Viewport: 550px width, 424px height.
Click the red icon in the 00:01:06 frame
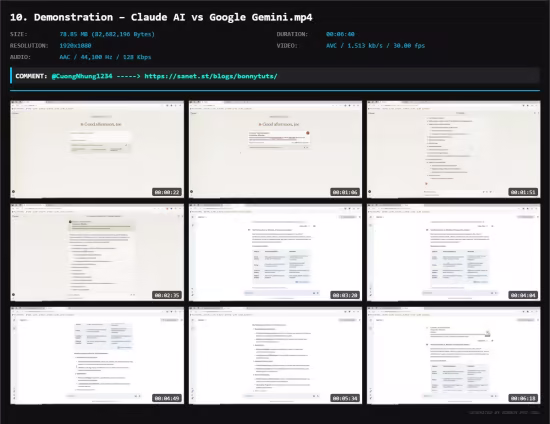coord(308,133)
